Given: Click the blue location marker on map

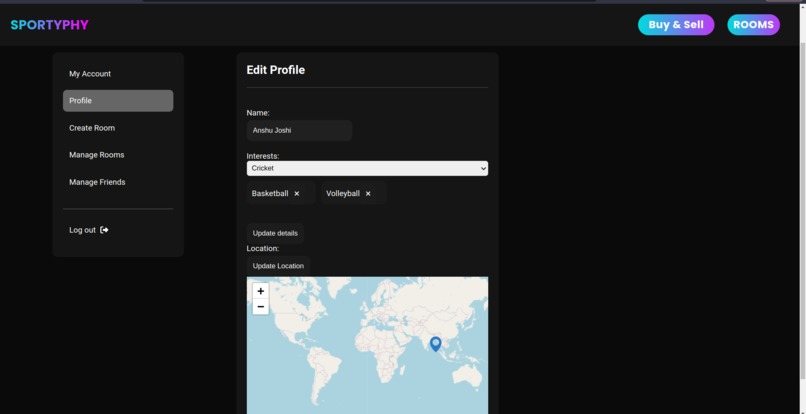Looking at the screenshot, I should click(435, 344).
